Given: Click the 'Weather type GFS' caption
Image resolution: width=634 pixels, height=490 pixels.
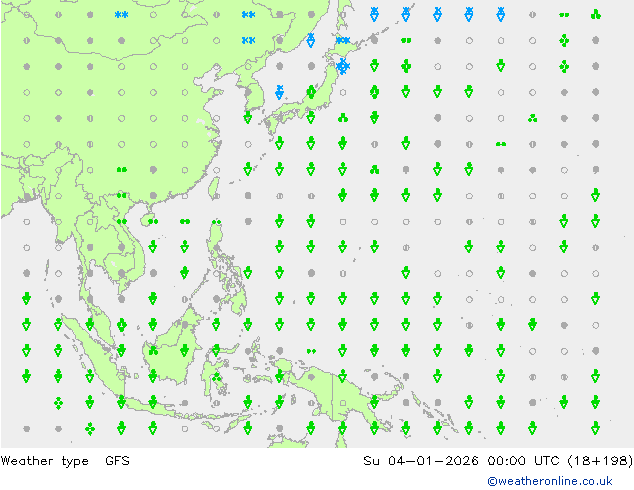Looking at the screenshot, I should tap(65, 461).
